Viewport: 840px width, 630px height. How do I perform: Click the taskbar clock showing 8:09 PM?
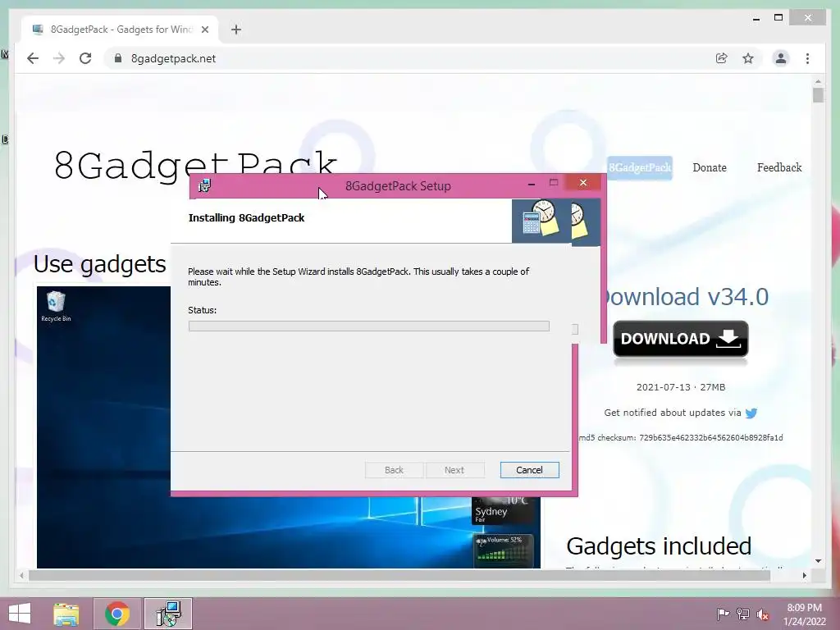point(805,614)
